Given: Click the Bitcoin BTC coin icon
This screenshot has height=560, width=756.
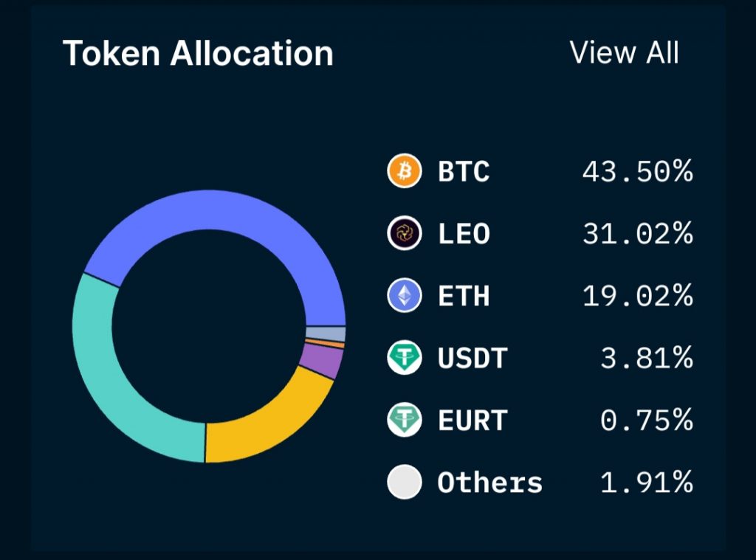Looking at the screenshot, I should pos(405,172).
